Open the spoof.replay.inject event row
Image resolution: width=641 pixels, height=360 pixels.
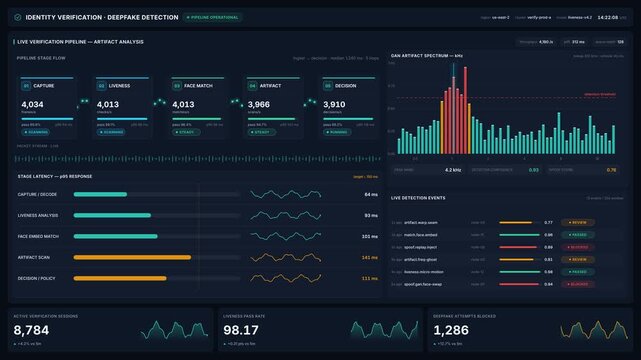click(x=507, y=247)
